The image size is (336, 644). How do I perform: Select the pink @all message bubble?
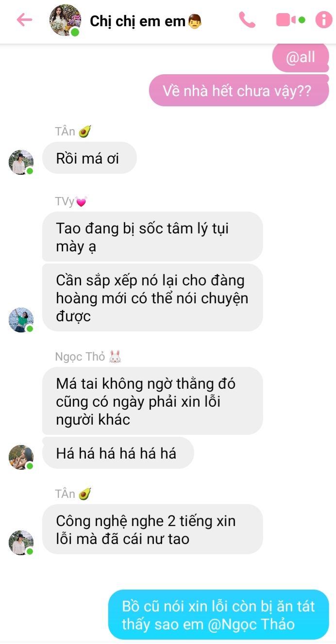tap(301, 58)
